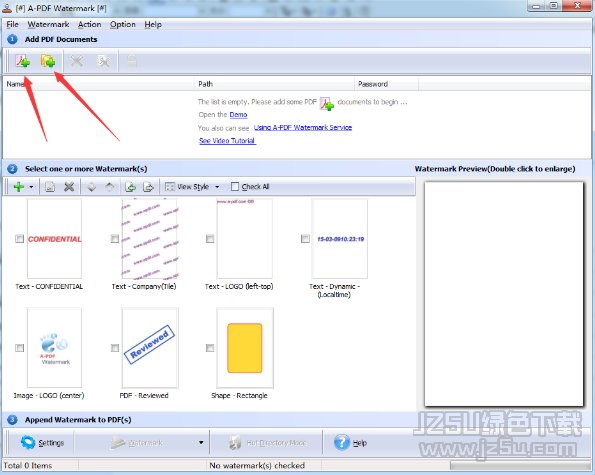
Task: Open the Demo link
Action: click(x=238, y=115)
